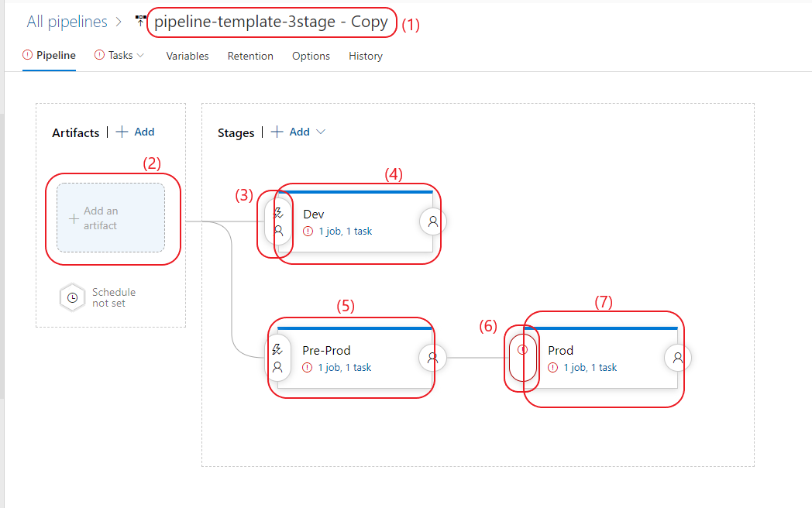Open Prod stage 1 job, 1 task link
This screenshot has height=508, width=812.
tap(590, 368)
